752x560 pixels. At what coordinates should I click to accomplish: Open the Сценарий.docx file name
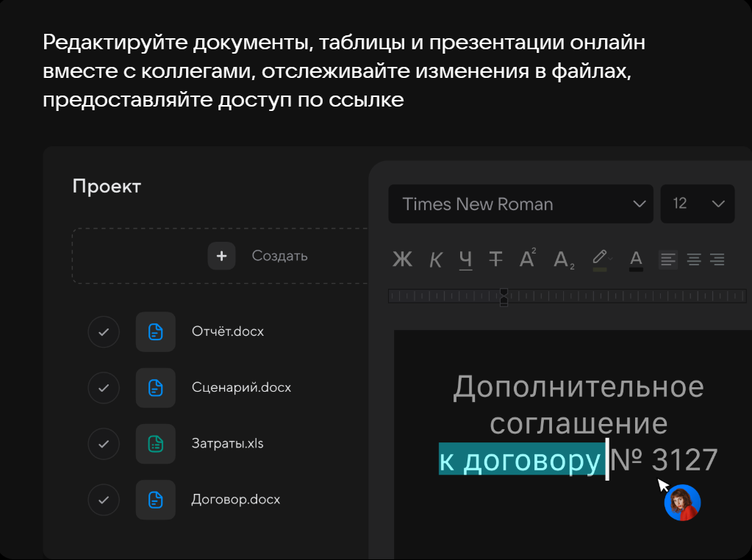click(241, 387)
